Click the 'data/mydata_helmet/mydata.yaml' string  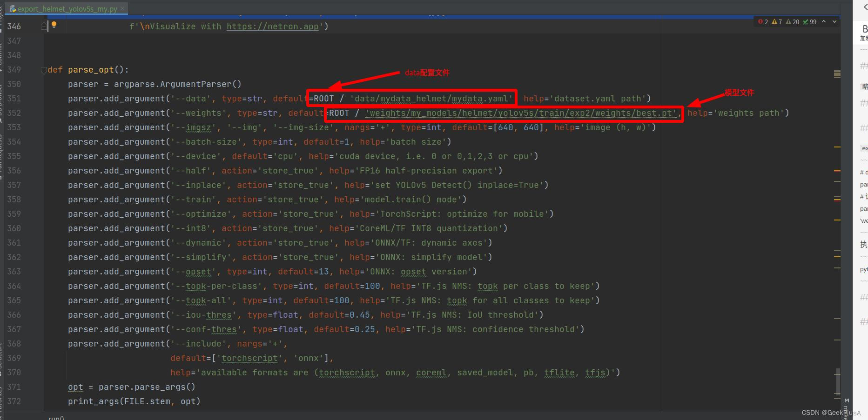pyautogui.click(x=432, y=99)
